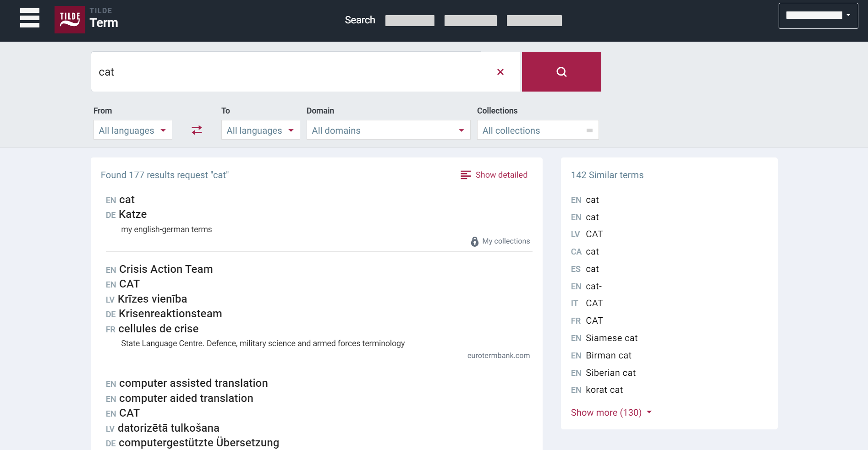
Task: Open the EN cat result entry
Action: pos(126,200)
